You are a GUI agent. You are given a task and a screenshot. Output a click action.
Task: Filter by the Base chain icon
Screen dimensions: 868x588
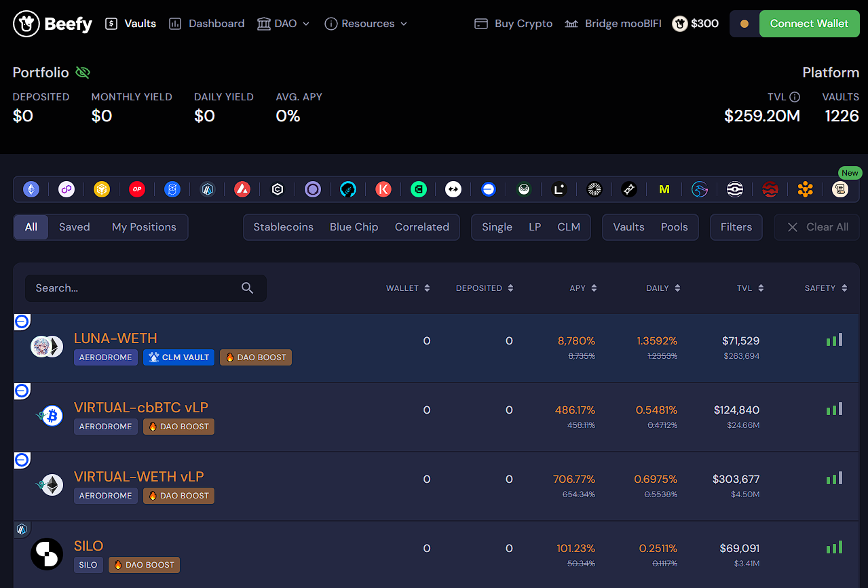tap(489, 189)
